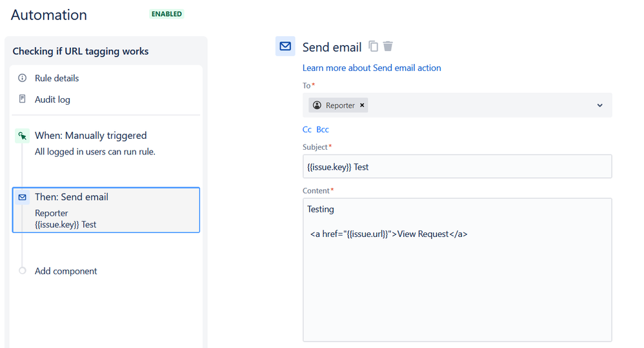The width and height of the screenshot is (644, 348).
Task: Click Add component
Action: tap(66, 271)
